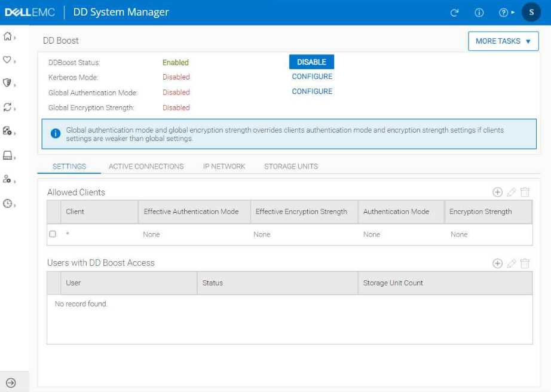Switch to the STORAGE UNITS tab
Image resolution: width=551 pixels, height=392 pixels.
tap(291, 167)
